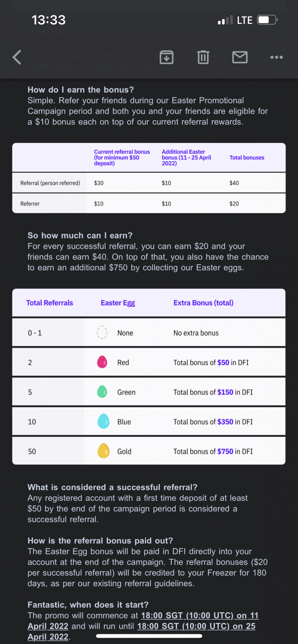298x644 pixels.
Task: Tap the dashed empty egg placeholder
Action: 102,332
